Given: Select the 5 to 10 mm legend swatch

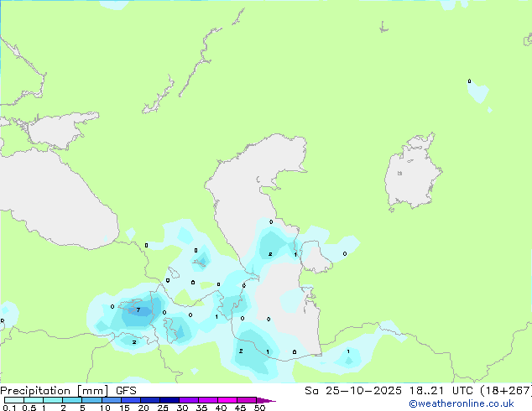Looking at the screenshot, I should pos(92,400).
